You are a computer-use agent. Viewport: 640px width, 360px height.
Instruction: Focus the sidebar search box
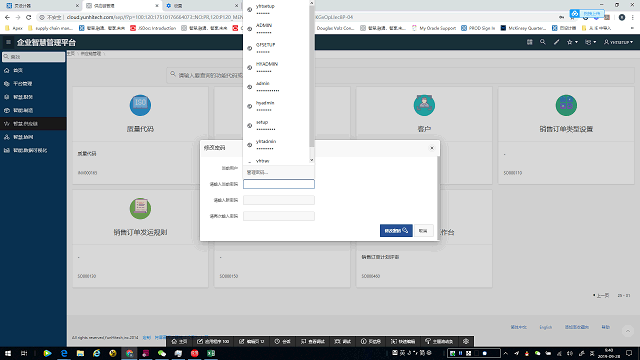33,57
